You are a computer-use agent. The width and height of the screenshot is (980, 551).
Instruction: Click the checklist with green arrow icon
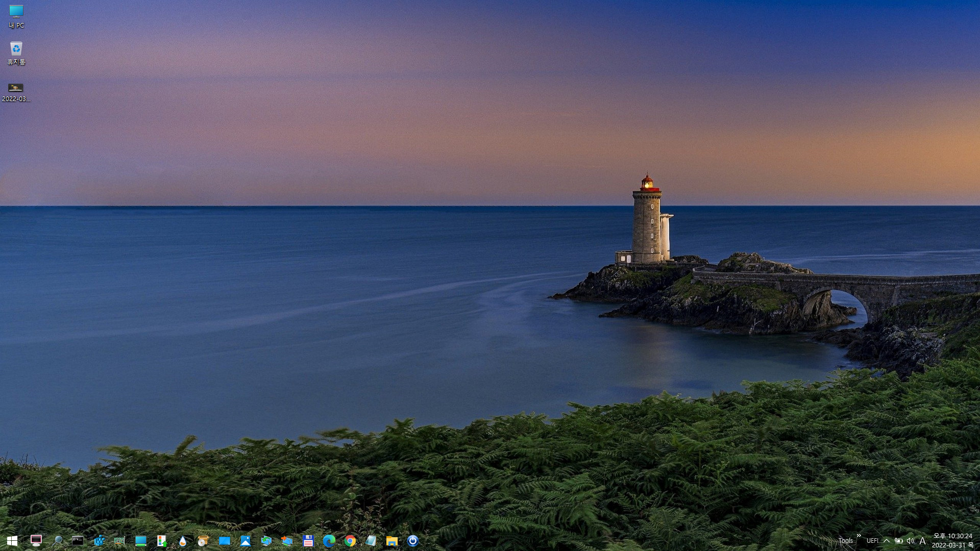[x=162, y=541]
